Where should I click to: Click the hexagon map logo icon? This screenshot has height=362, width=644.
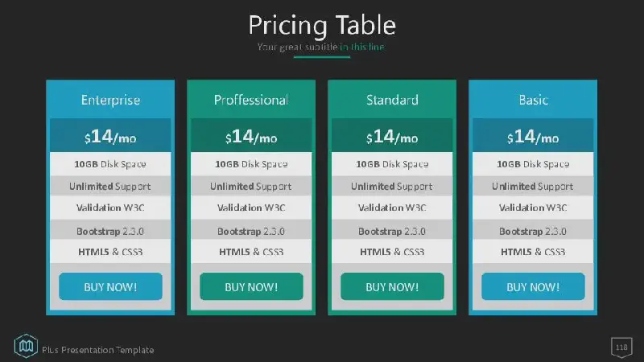pos(26,346)
